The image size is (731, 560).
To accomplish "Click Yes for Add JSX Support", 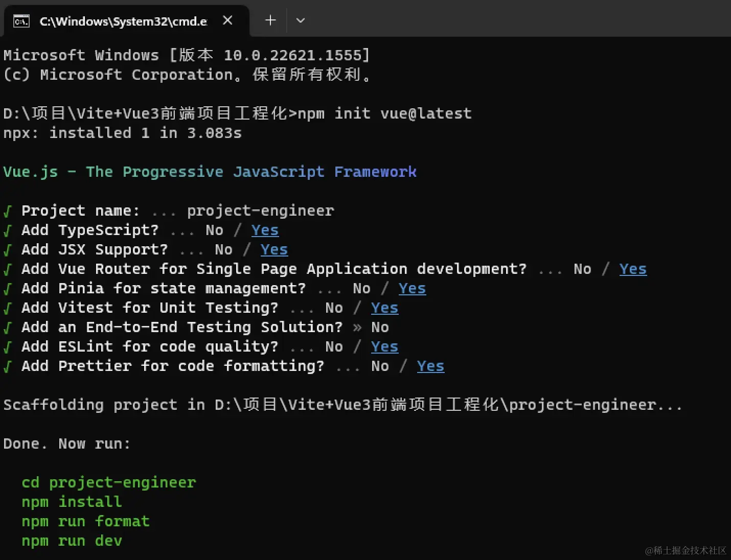I will [274, 250].
